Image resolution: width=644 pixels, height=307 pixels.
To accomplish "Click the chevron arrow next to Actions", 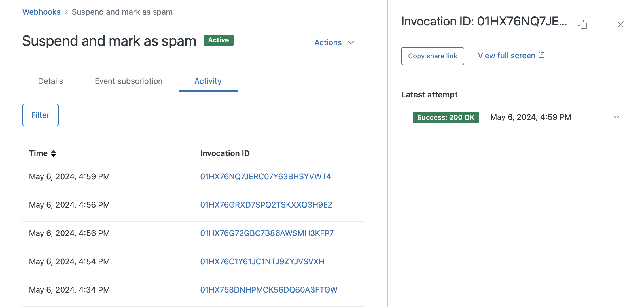I will pyautogui.click(x=351, y=42).
